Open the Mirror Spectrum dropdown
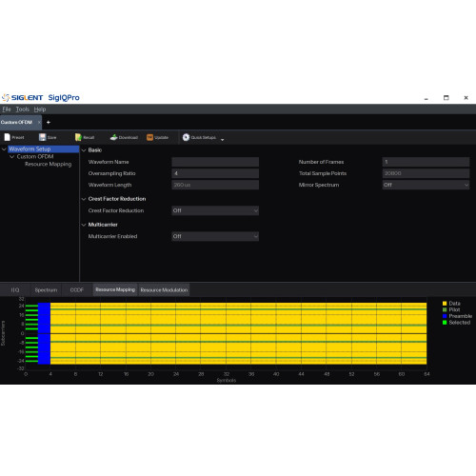 426,185
